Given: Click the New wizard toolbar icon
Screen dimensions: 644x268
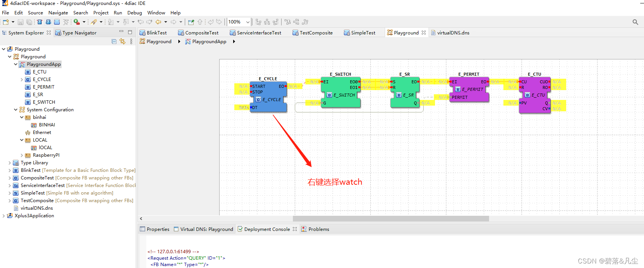Looking at the screenshot, I should (6, 22).
